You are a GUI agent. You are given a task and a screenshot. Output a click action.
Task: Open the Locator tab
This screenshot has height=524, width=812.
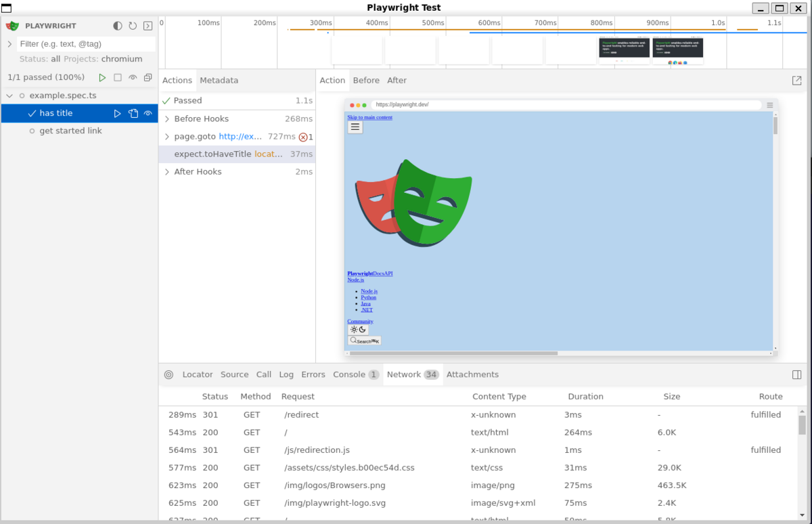[x=198, y=374]
